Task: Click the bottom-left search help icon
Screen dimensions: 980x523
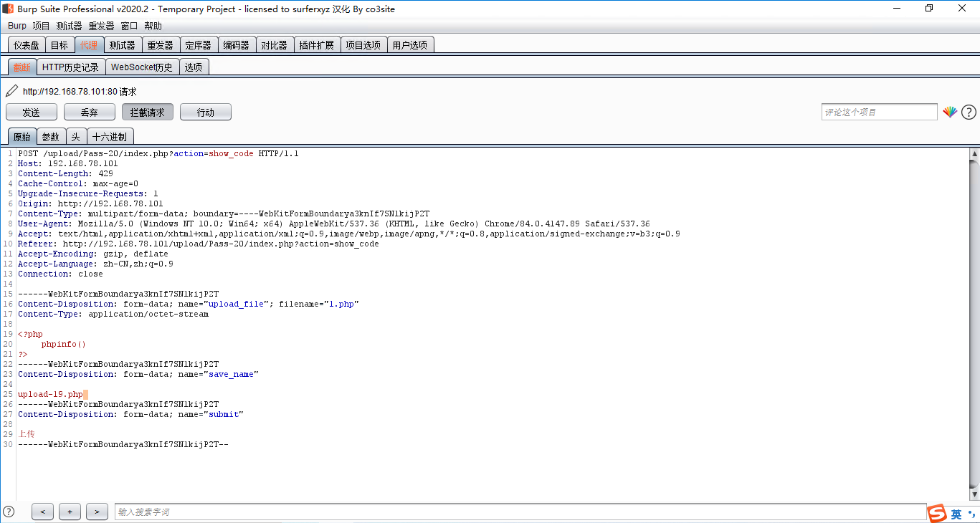Action: point(9,512)
